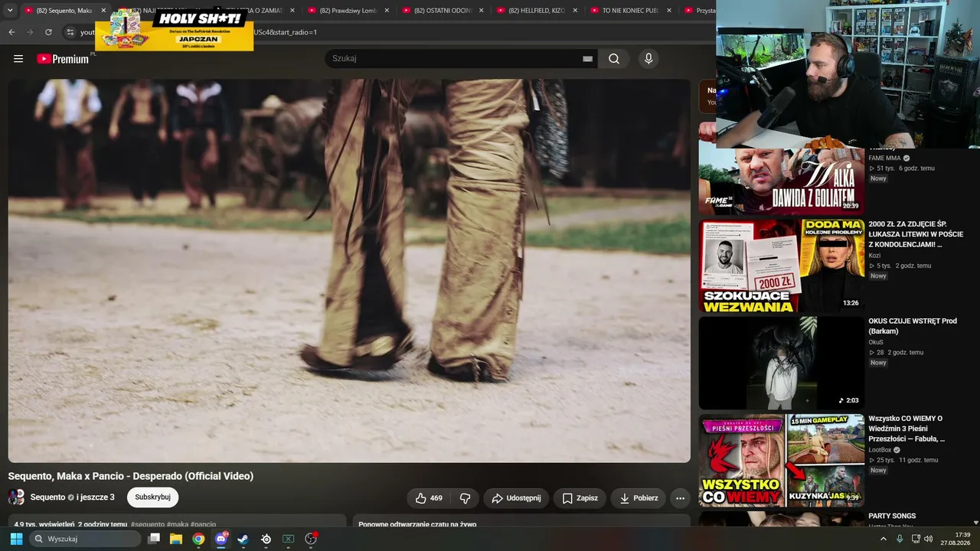Switch to the Sequento, Maka tab
Image resolution: width=980 pixels, height=551 pixels.
58,11
